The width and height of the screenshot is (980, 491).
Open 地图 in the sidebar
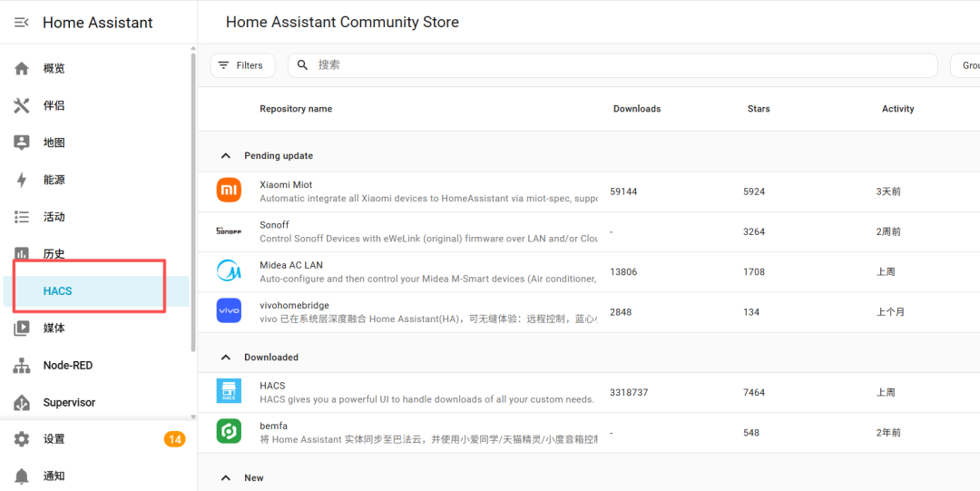point(96,142)
